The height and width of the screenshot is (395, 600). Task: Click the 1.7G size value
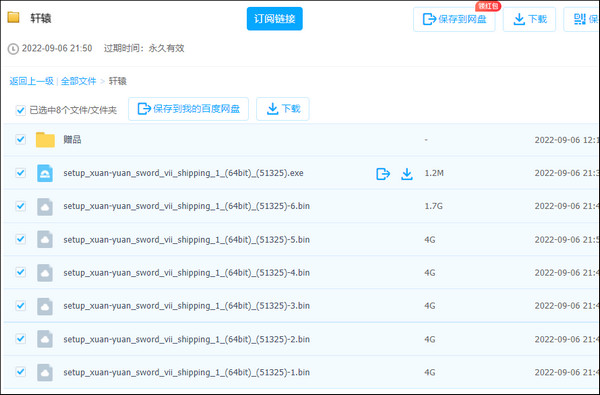[x=434, y=206]
